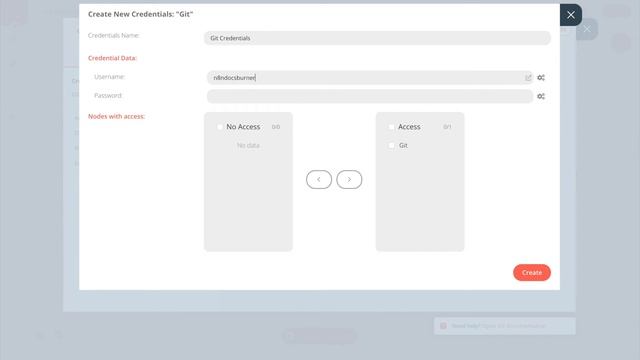Image resolution: width=640 pixels, height=360 pixels.
Task: Move selected nodes right with arrow button
Action: tap(349, 180)
